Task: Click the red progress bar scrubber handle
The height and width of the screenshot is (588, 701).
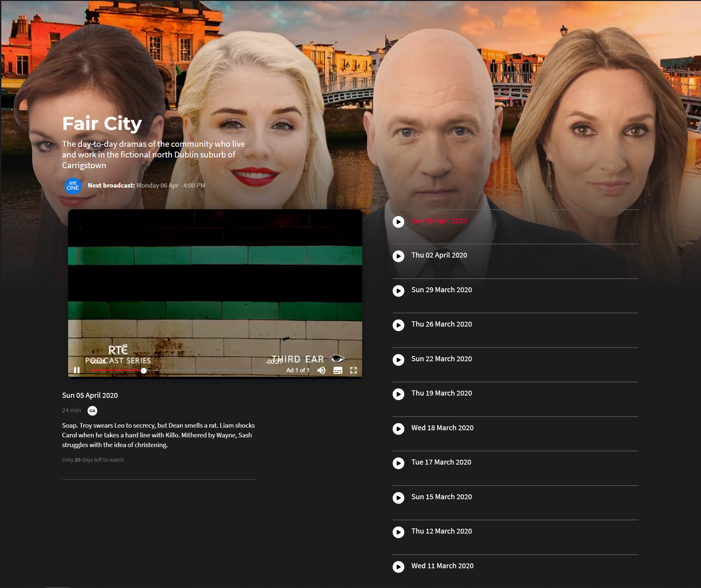Action: pyautogui.click(x=144, y=371)
